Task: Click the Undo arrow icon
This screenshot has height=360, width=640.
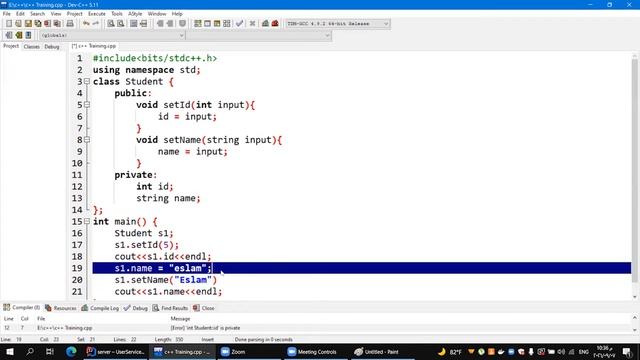Action: click(x=86, y=24)
